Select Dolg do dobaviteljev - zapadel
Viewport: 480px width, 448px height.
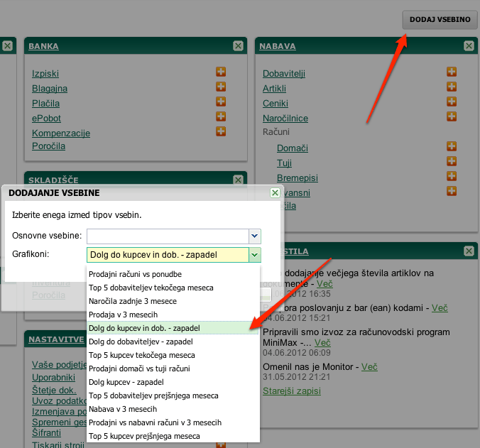coord(173,342)
